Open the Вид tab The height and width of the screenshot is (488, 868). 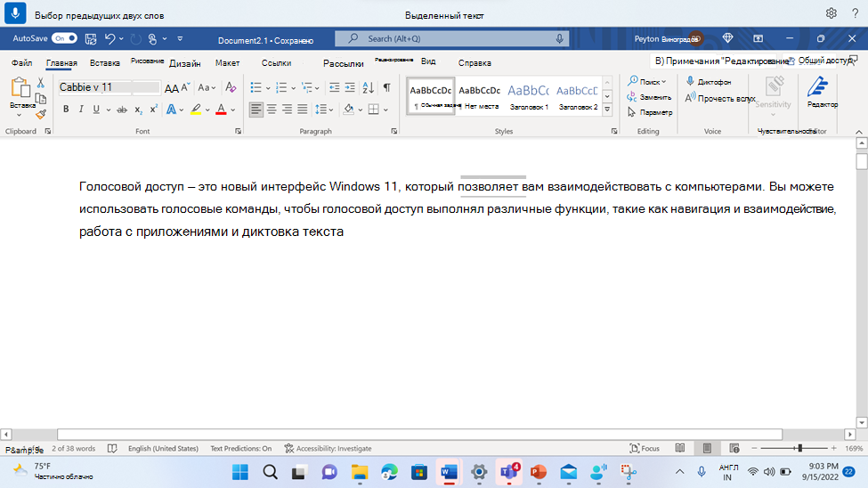pyautogui.click(x=428, y=61)
